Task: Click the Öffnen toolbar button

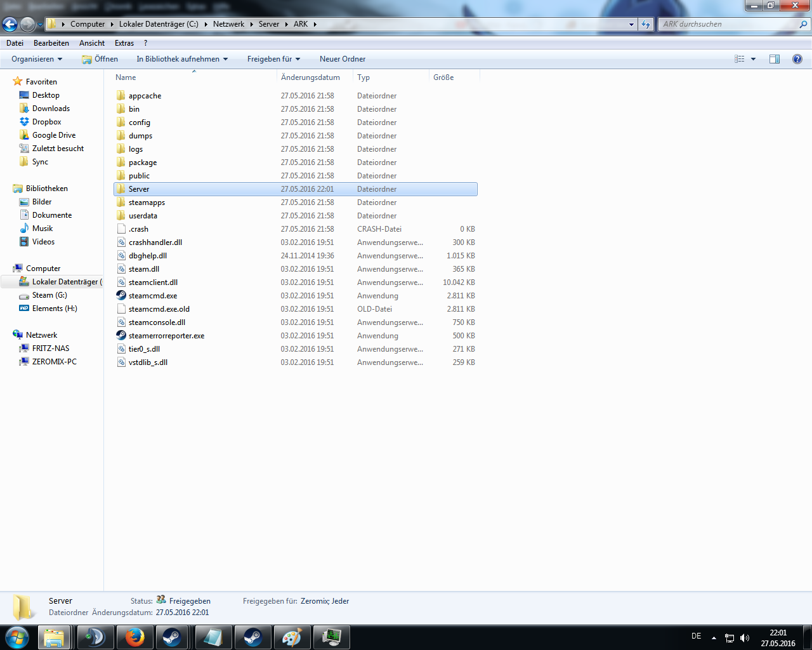Action: (100, 59)
